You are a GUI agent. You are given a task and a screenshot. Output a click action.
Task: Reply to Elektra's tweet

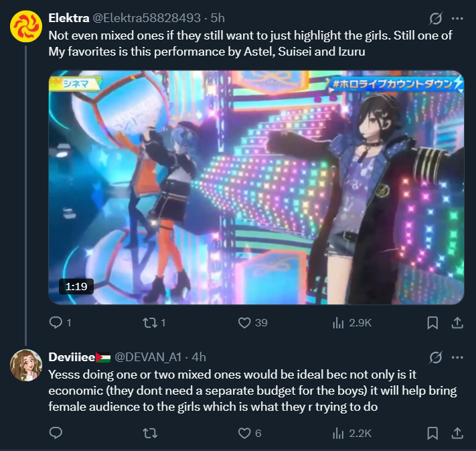60,322
